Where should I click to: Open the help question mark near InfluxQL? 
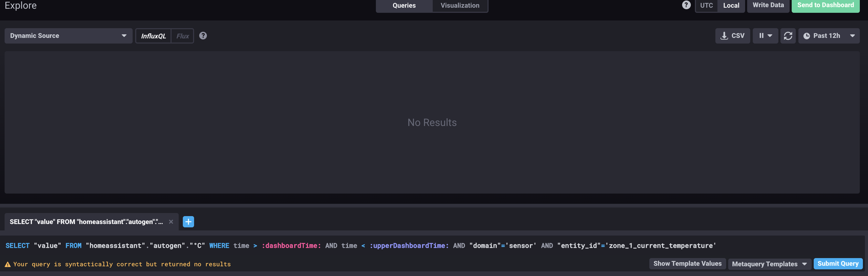pos(203,36)
